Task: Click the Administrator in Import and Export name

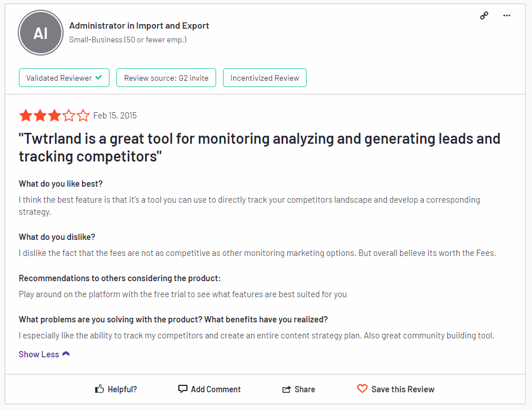Action: point(139,26)
